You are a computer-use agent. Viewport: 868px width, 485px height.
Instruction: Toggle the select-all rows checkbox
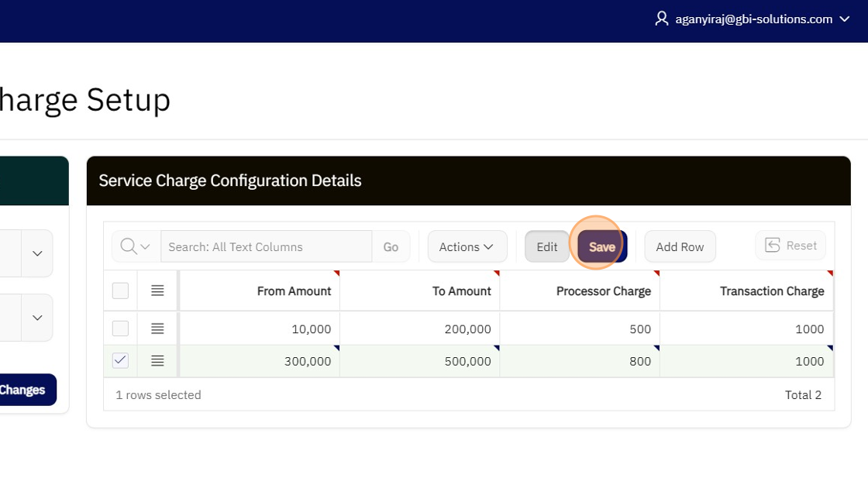[120, 291]
